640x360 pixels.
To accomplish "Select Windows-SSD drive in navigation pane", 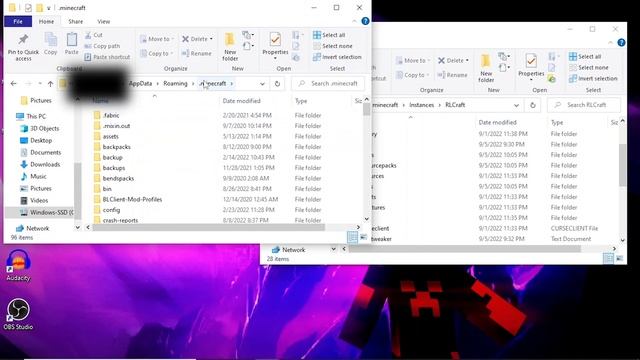I will click(x=47, y=213).
